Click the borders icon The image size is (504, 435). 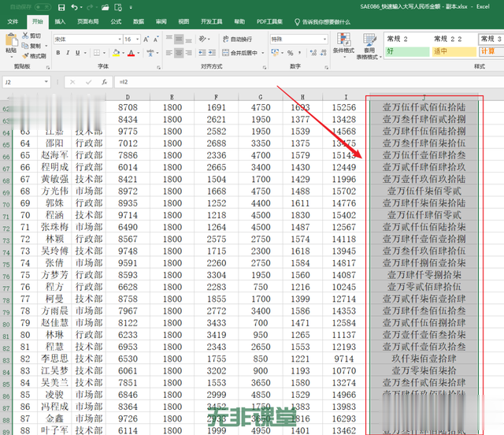pos(97,53)
